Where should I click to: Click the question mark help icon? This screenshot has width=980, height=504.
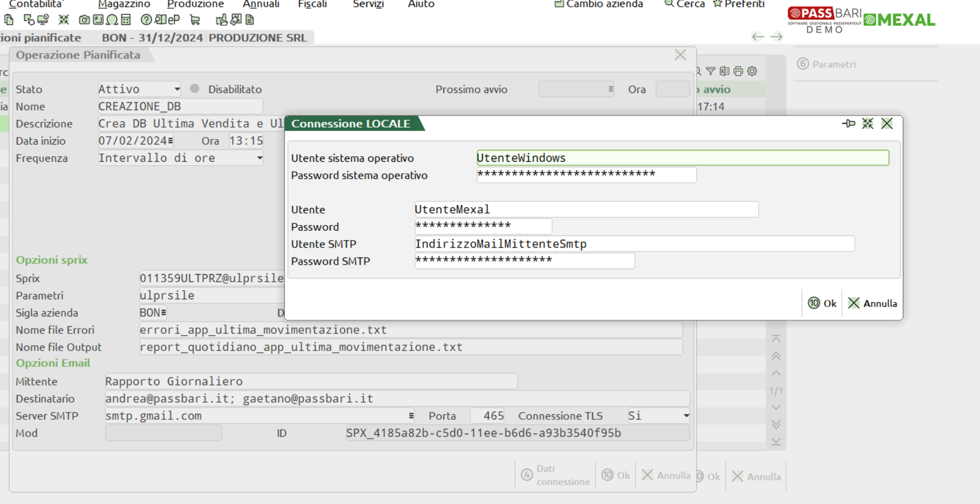click(146, 20)
